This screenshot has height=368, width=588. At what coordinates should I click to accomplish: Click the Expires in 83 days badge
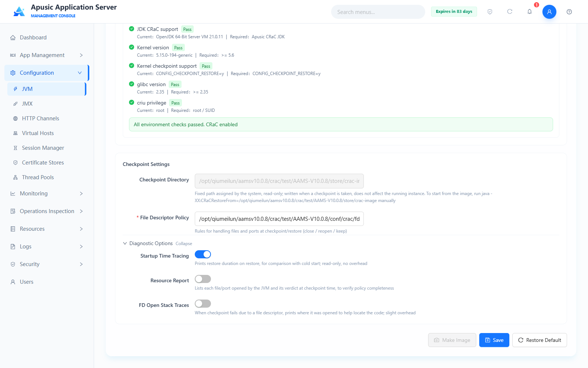454,11
